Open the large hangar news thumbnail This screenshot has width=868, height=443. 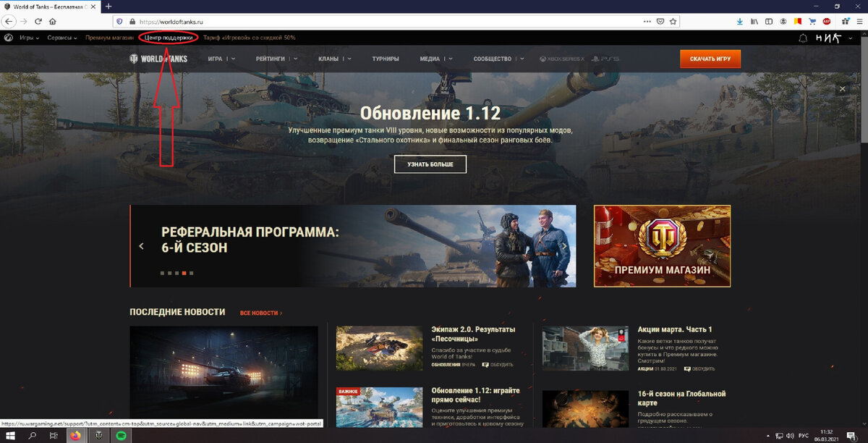point(224,372)
